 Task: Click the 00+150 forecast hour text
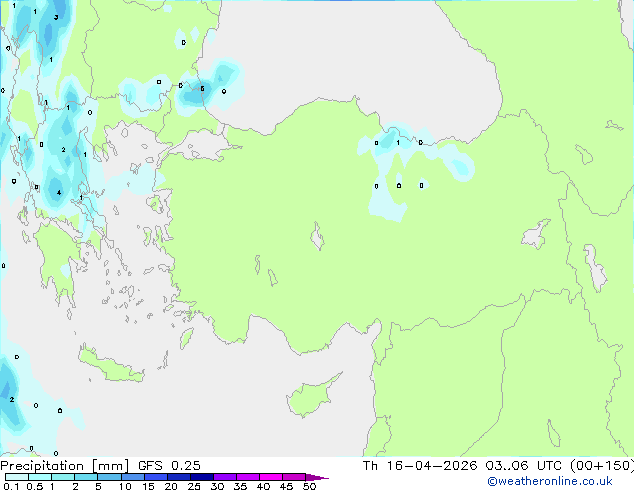point(602,466)
